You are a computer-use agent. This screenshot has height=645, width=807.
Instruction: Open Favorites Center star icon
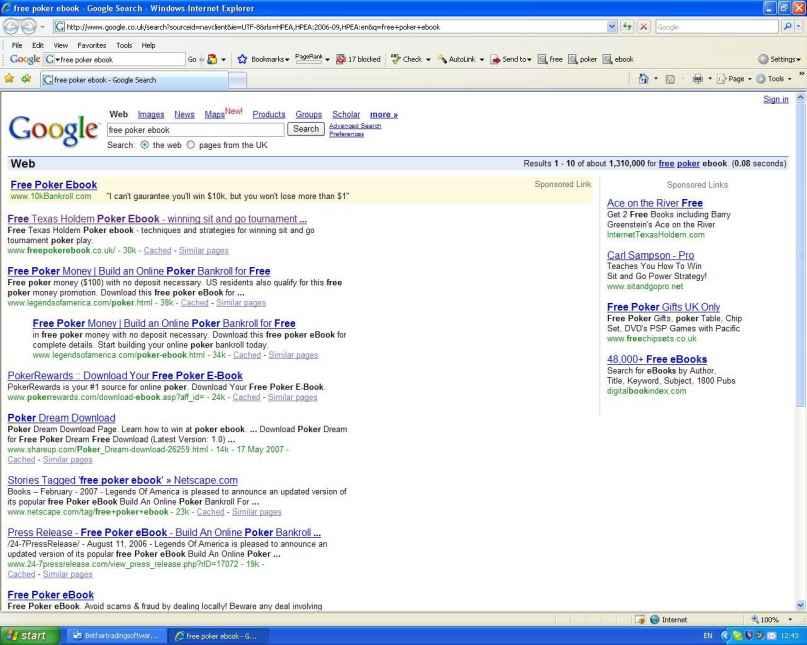10,79
